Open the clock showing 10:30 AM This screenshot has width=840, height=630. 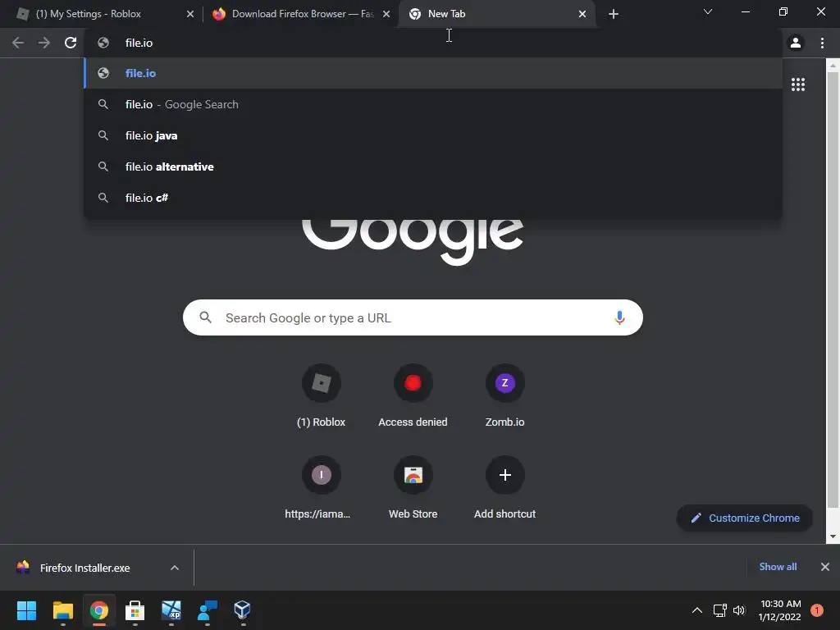pos(780,610)
